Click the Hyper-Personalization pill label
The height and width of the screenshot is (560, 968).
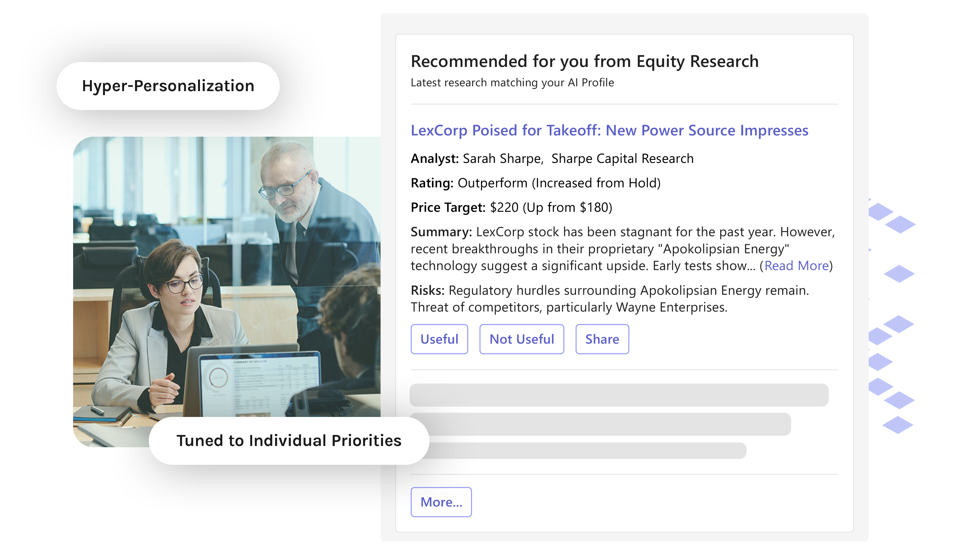168,86
